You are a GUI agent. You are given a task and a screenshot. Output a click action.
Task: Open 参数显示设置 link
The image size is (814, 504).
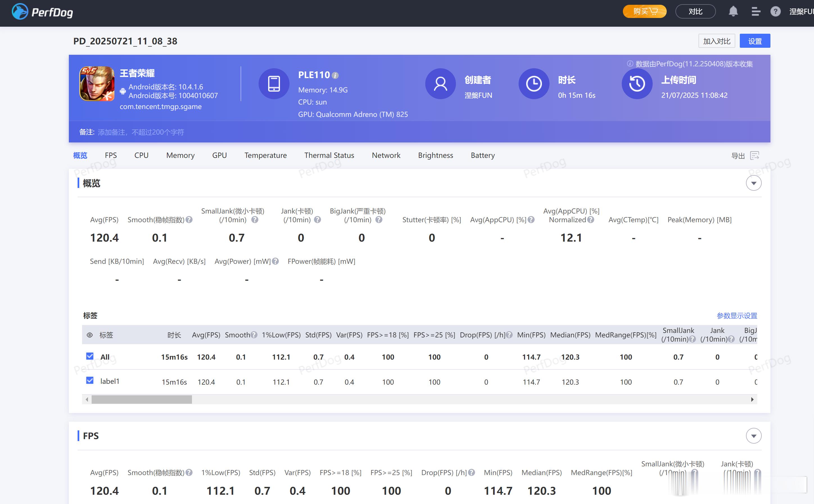point(737,316)
